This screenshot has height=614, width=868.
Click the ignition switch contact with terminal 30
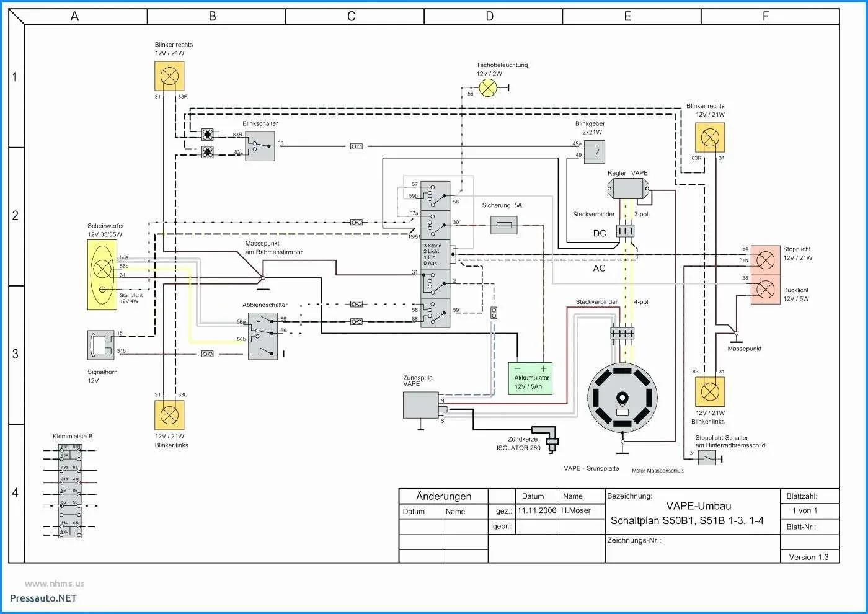pos(436,226)
